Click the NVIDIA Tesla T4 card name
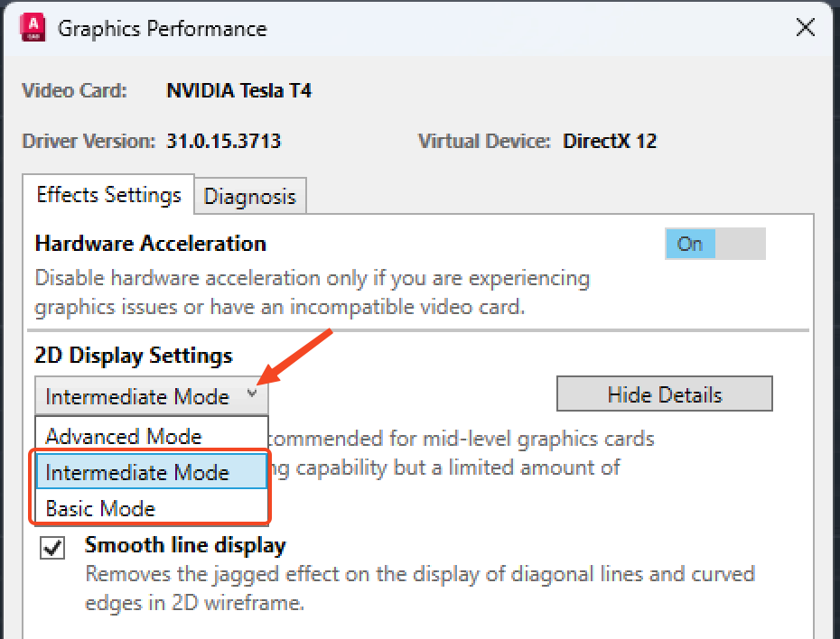840x639 pixels. click(x=238, y=90)
